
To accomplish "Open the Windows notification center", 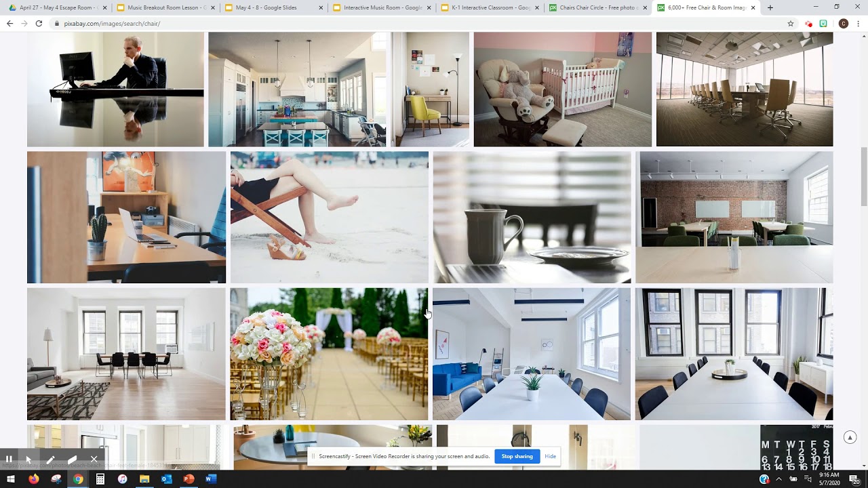I will (x=854, y=479).
